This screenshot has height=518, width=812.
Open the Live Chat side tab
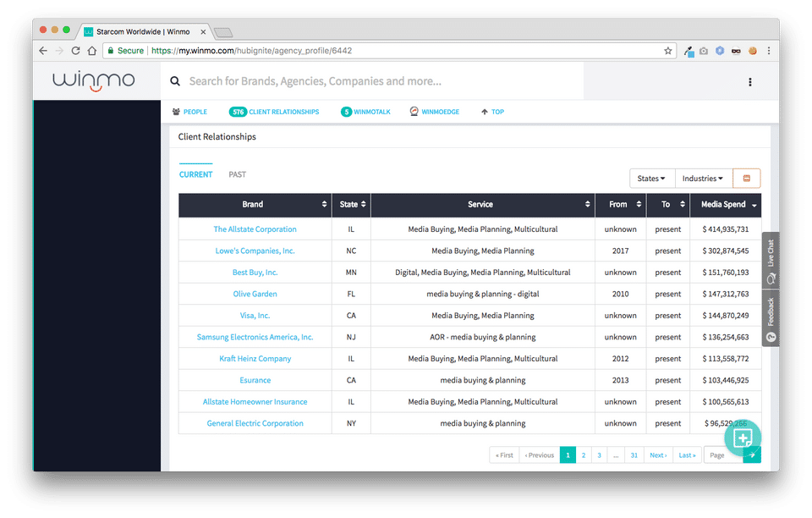click(771, 261)
